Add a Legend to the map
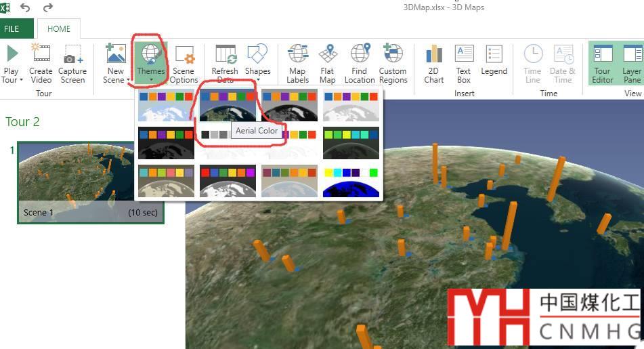The width and height of the screenshot is (644, 349). pos(494,63)
